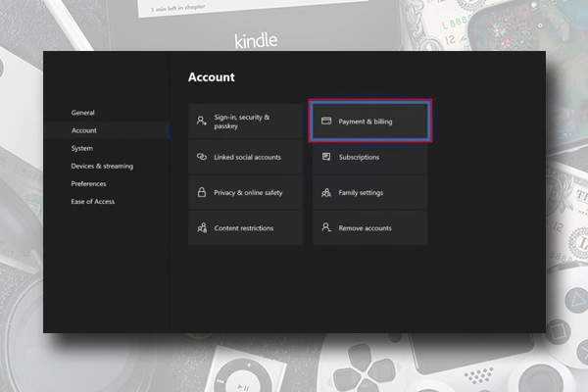This screenshot has height=392, width=588.
Task: Open the Payment & billing tile
Action: pyautogui.click(x=370, y=122)
